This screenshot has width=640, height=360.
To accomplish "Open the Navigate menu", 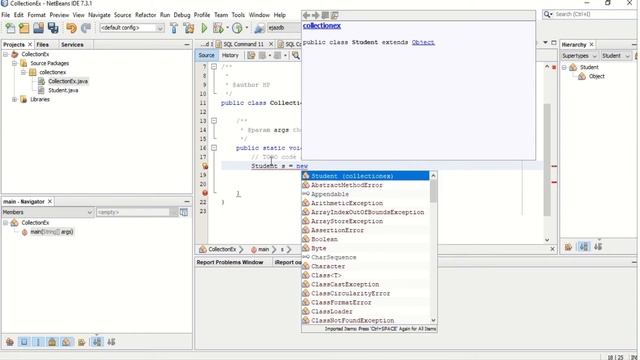I will [x=99, y=15].
